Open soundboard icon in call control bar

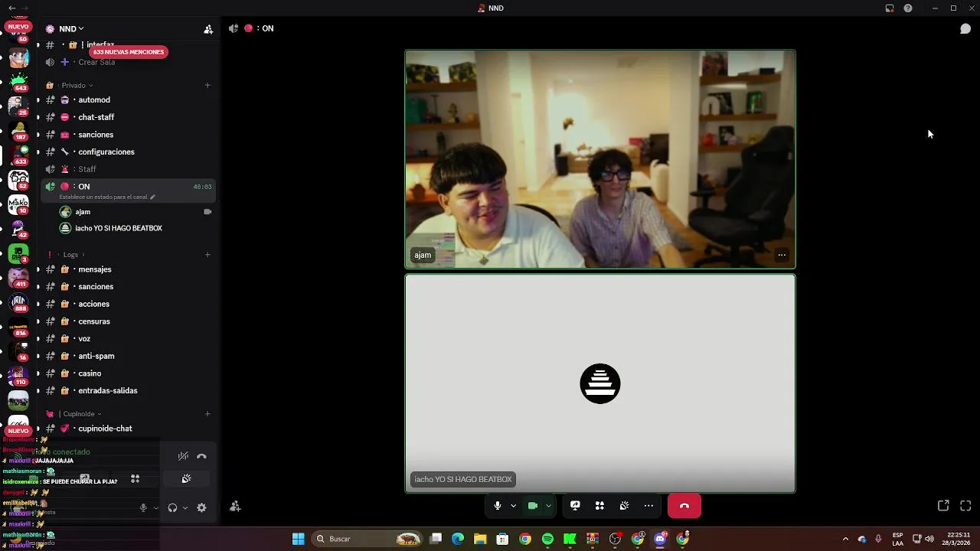pyautogui.click(x=624, y=506)
